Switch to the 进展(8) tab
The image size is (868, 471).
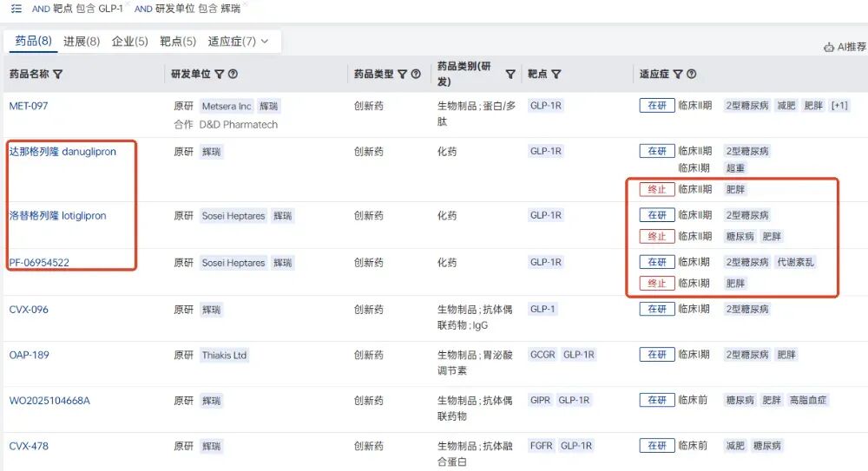[x=82, y=41]
